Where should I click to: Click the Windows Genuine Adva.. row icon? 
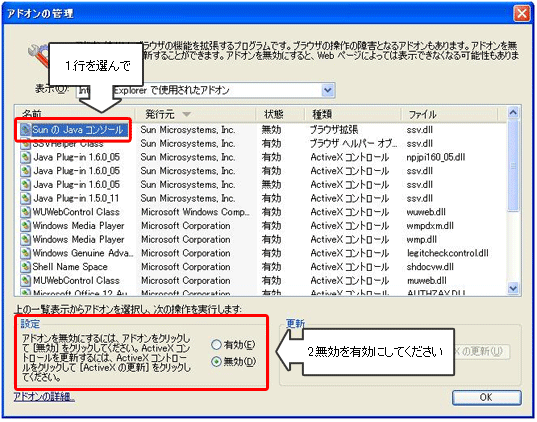click(x=25, y=253)
